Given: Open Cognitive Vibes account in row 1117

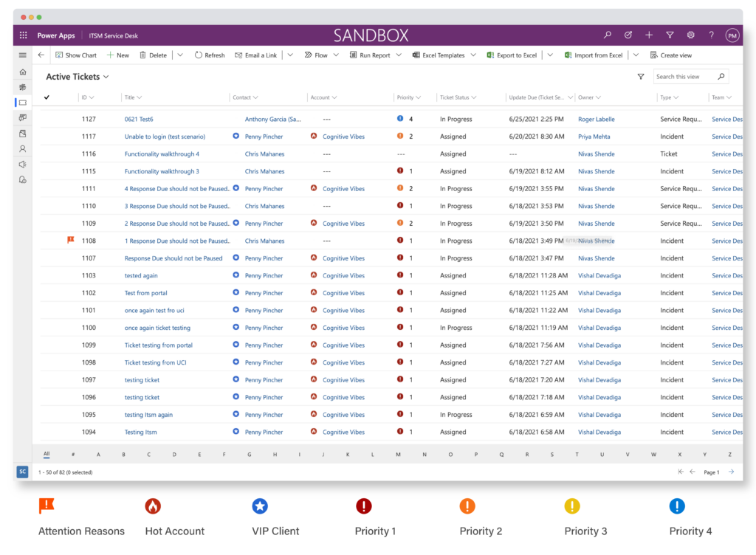Looking at the screenshot, I should coord(344,137).
